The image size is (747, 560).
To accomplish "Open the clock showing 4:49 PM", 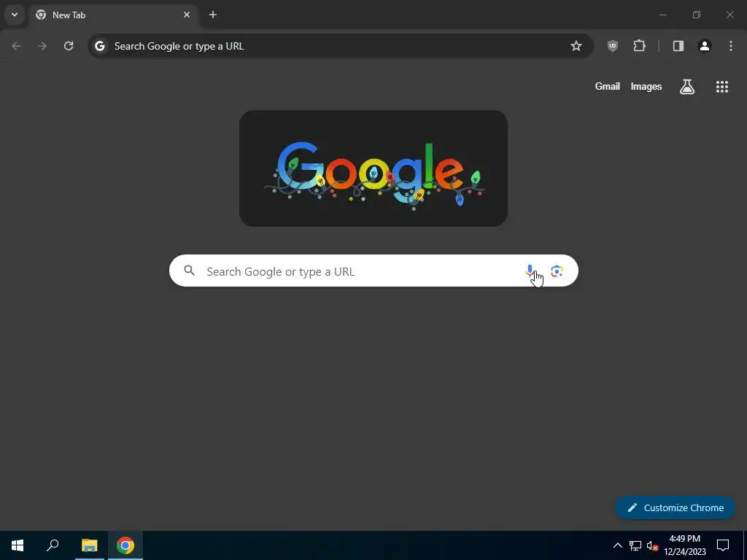I will tap(684, 545).
